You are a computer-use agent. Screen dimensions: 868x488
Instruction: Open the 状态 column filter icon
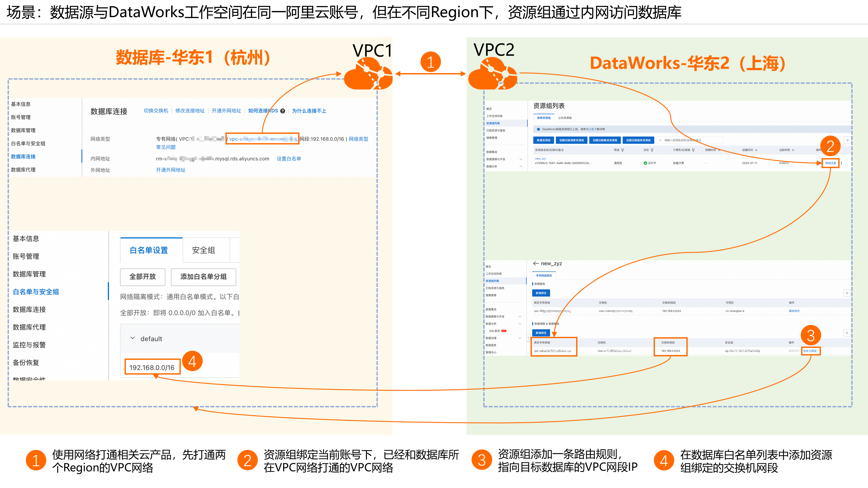click(652, 150)
